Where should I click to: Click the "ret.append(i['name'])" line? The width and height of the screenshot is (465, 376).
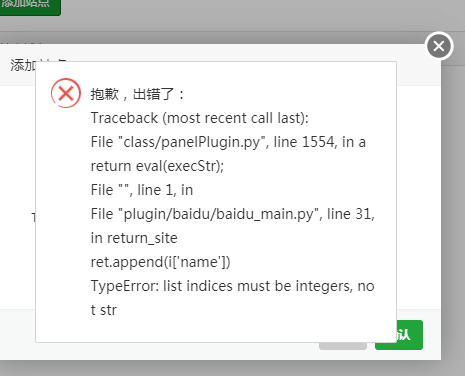pos(161,262)
